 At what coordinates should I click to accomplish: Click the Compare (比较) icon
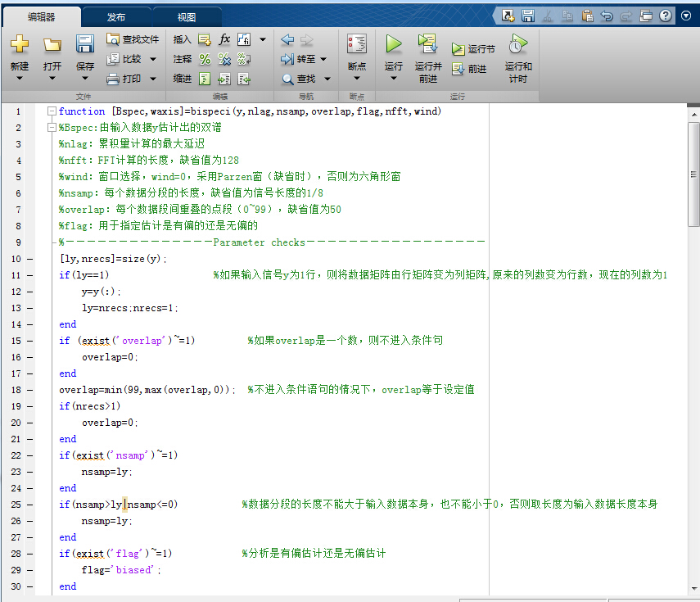point(113,59)
